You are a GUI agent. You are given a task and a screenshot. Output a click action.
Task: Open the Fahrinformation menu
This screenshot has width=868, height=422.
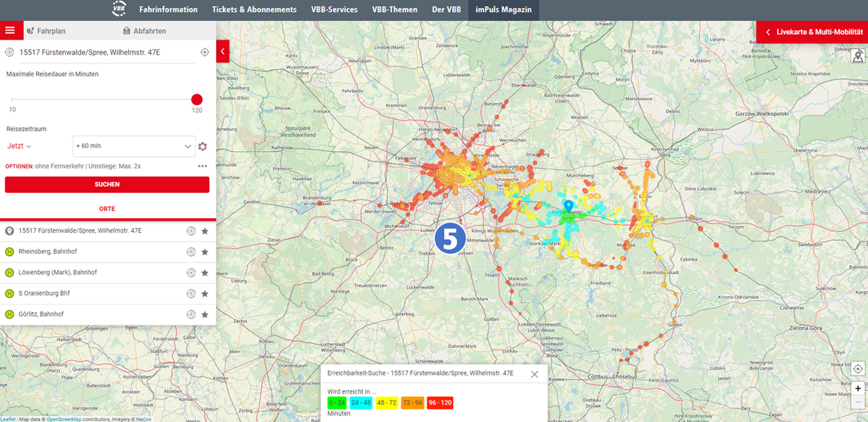tap(168, 10)
